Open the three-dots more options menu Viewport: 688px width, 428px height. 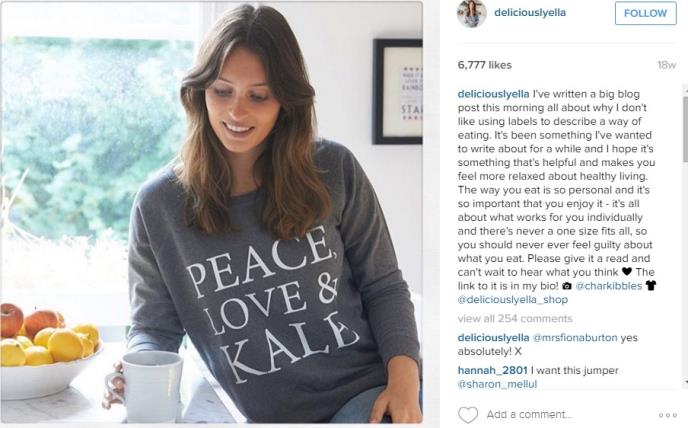667,415
